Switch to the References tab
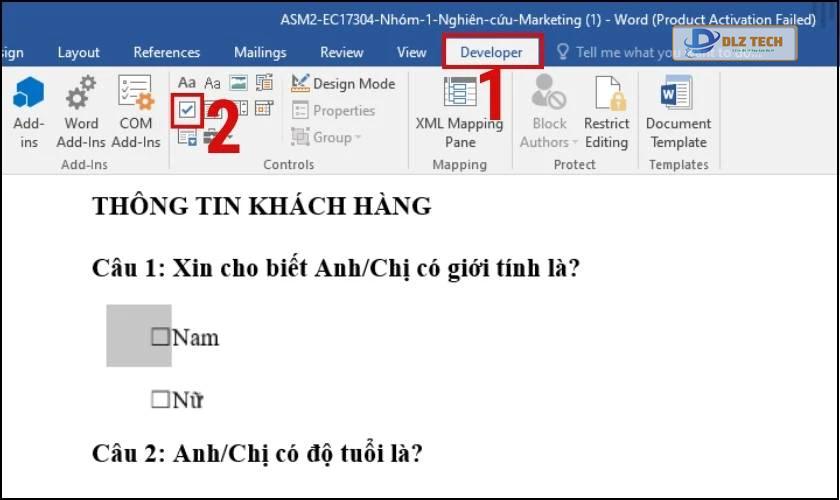Image resolution: width=840 pixels, height=500 pixels. (x=167, y=53)
